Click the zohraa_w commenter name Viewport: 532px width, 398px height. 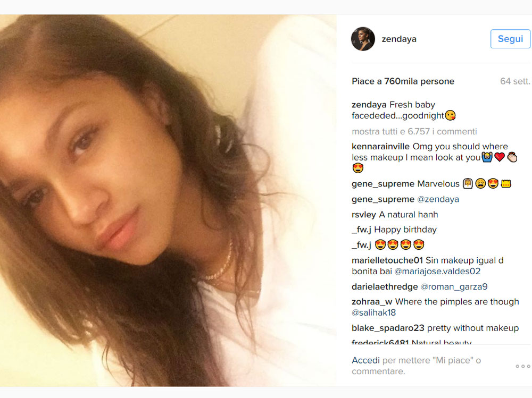[372, 302]
